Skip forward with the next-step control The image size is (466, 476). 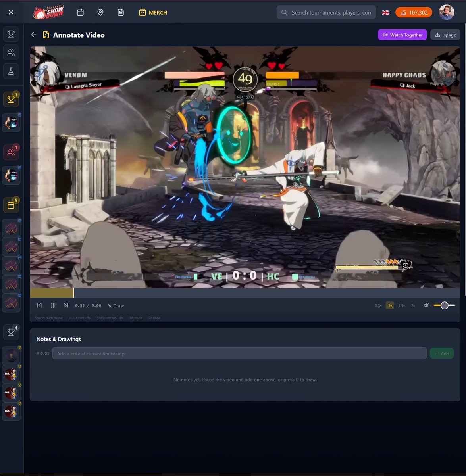66,305
